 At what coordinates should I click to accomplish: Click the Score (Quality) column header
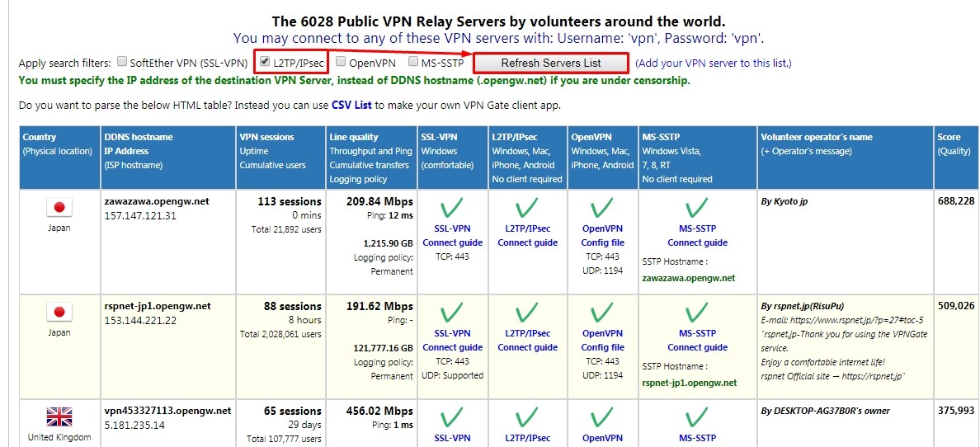pyautogui.click(x=954, y=144)
